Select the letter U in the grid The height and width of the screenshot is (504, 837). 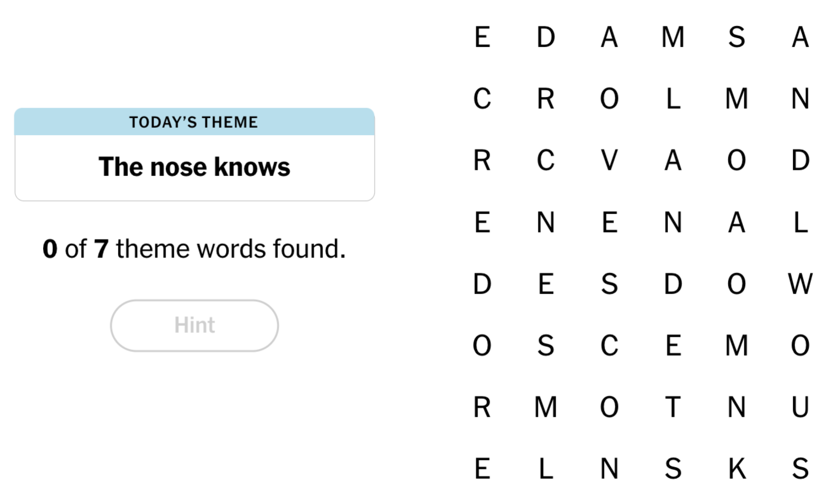tap(800, 407)
